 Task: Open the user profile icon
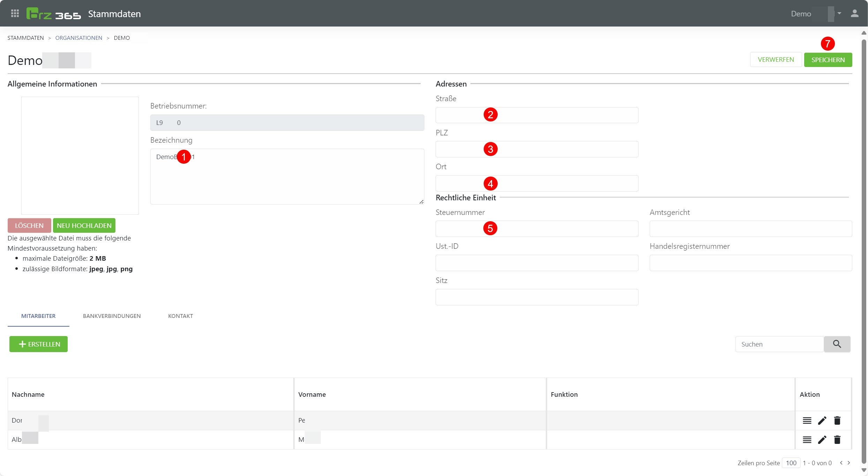854,14
